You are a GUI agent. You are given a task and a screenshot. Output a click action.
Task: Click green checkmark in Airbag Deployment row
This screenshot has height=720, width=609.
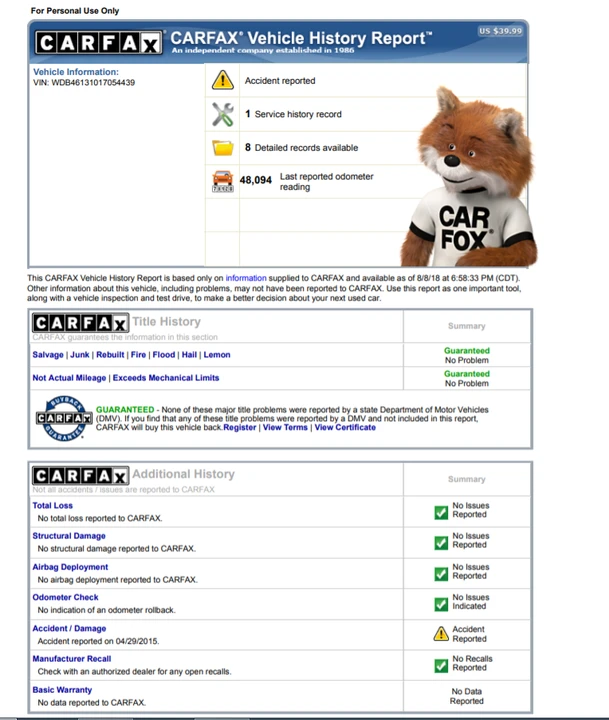(441, 574)
